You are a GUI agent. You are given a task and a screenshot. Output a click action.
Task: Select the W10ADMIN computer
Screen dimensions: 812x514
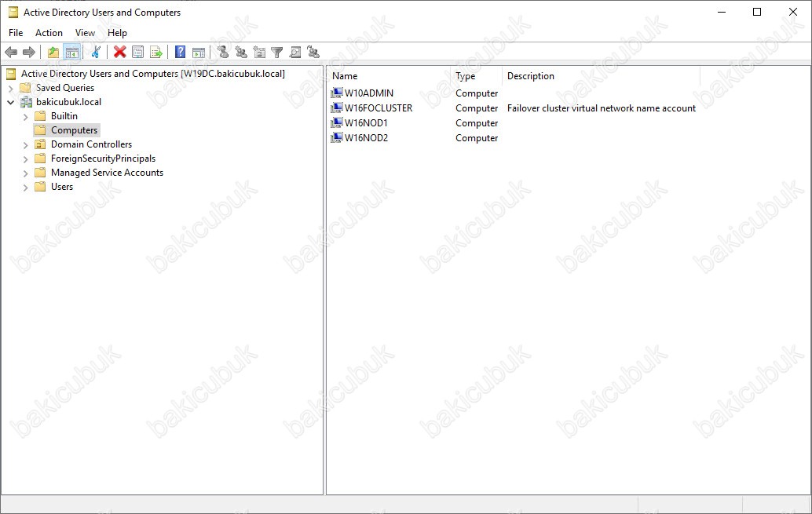coord(369,93)
